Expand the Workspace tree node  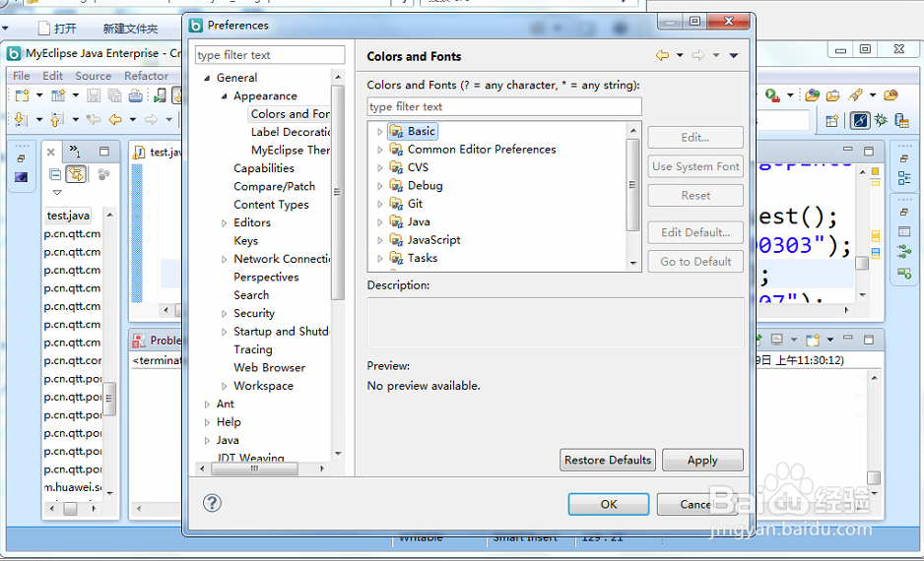click(x=224, y=386)
